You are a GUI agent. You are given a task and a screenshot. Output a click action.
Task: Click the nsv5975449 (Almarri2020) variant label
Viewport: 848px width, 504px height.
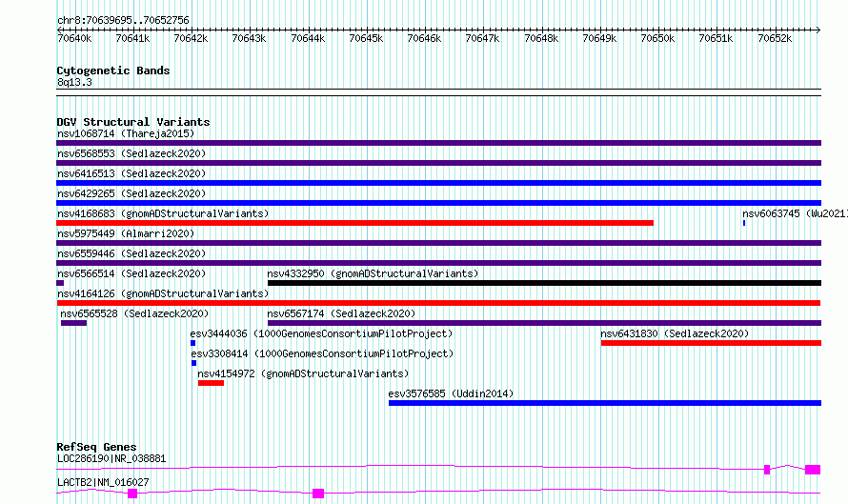(x=126, y=233)
